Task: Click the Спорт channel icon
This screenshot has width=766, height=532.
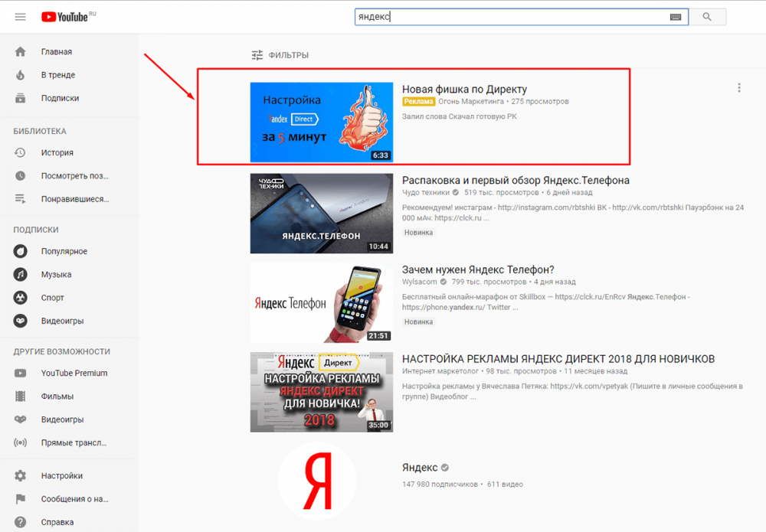Action: pyautogui.click(x=20, y=298)
